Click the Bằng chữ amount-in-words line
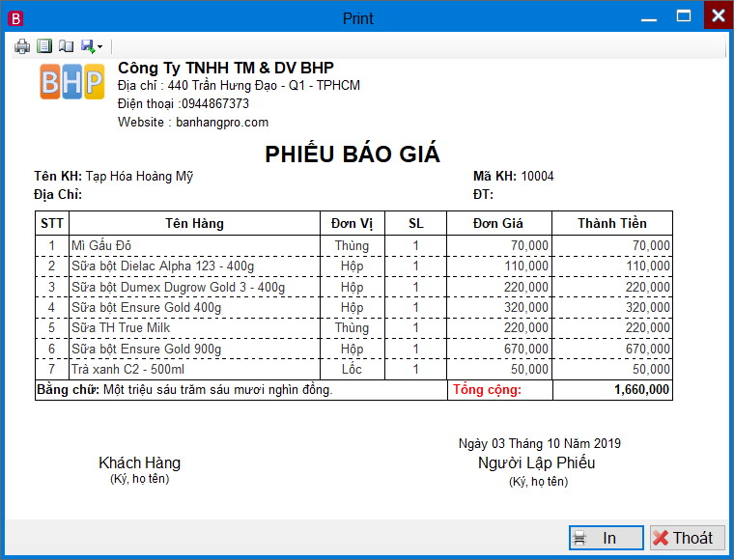 coord(184,390)
